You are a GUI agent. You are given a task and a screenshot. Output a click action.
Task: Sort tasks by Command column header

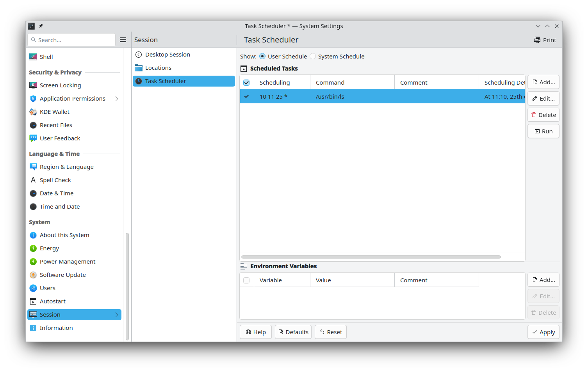pyautogui.click(x=352, y=83)
